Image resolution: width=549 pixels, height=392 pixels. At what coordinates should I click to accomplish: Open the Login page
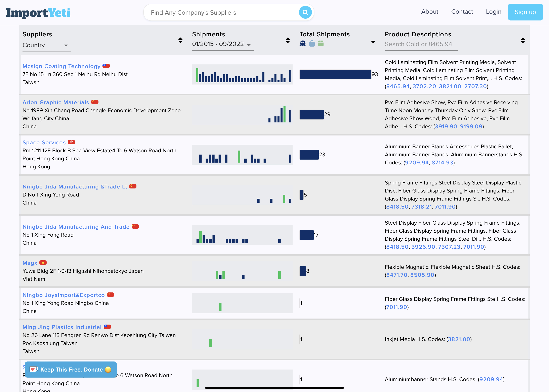point(493,12)
